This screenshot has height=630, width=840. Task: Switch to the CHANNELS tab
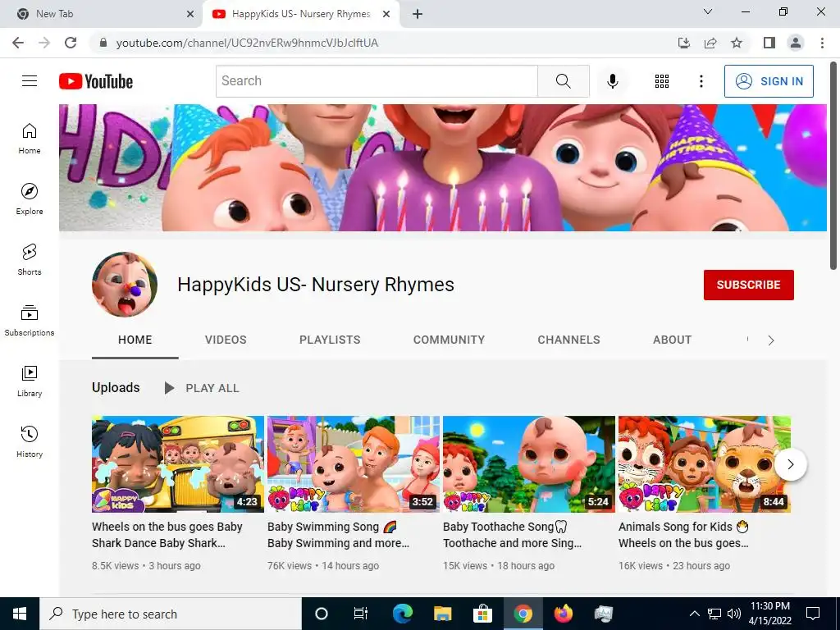point(569,340)
